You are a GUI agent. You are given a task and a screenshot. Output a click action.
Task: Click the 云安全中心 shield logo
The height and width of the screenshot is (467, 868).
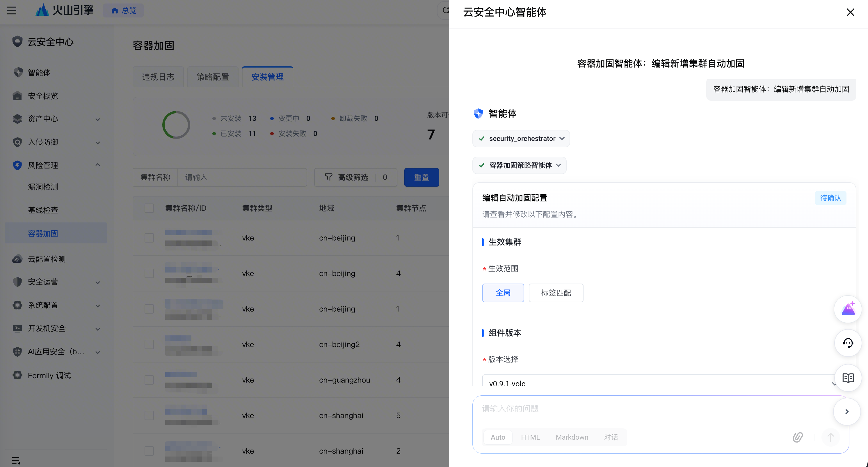(x=17, y=41)
